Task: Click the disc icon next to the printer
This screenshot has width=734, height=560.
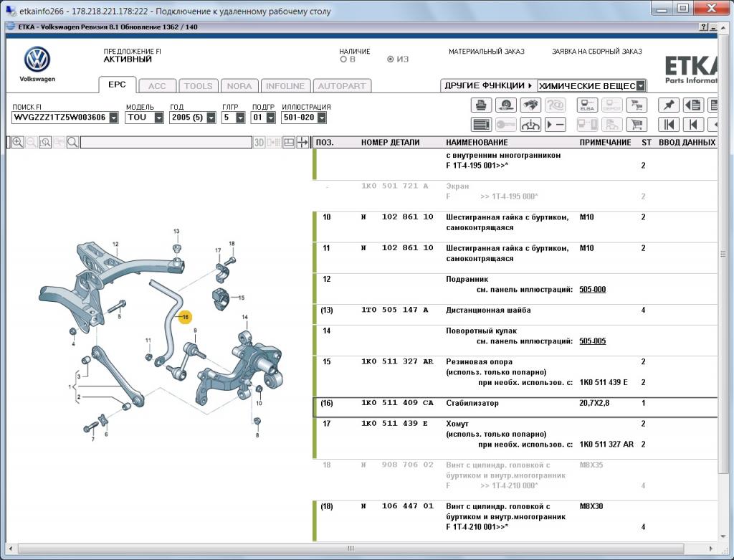Action: [505, 105]
